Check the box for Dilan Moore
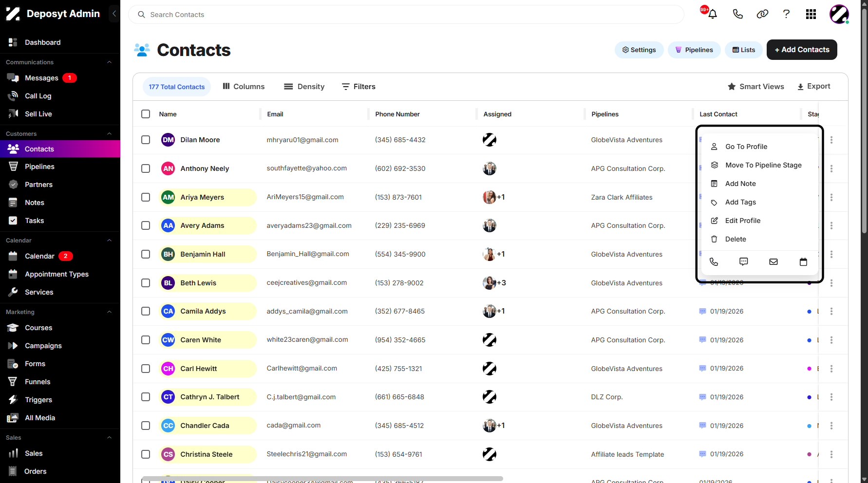Viewport: 868px width, 483px height. [146, 140]
